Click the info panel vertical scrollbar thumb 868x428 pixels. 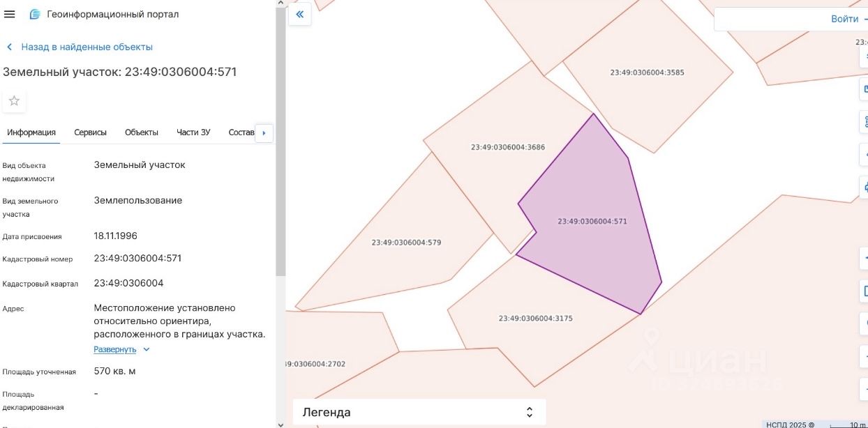pyautogui.click(x=280, y=139)
